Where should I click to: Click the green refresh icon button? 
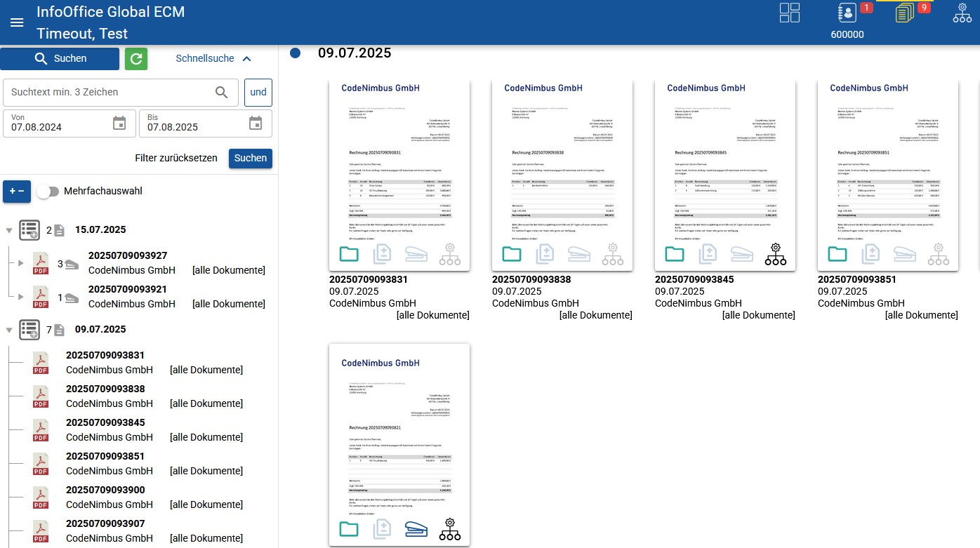tap(136, 59)
